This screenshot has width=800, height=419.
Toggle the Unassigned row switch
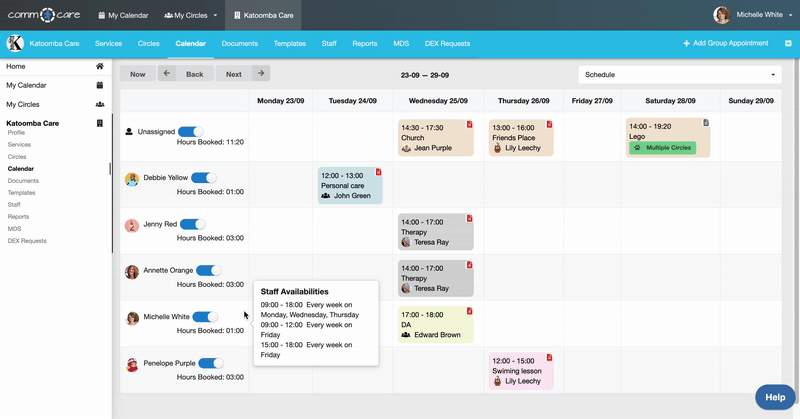pyautogui.click(x=190, y=132)
